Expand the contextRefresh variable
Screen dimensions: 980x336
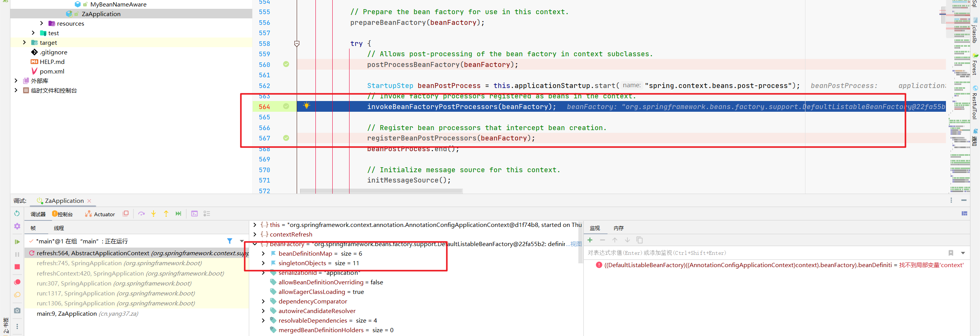(255, 234)
